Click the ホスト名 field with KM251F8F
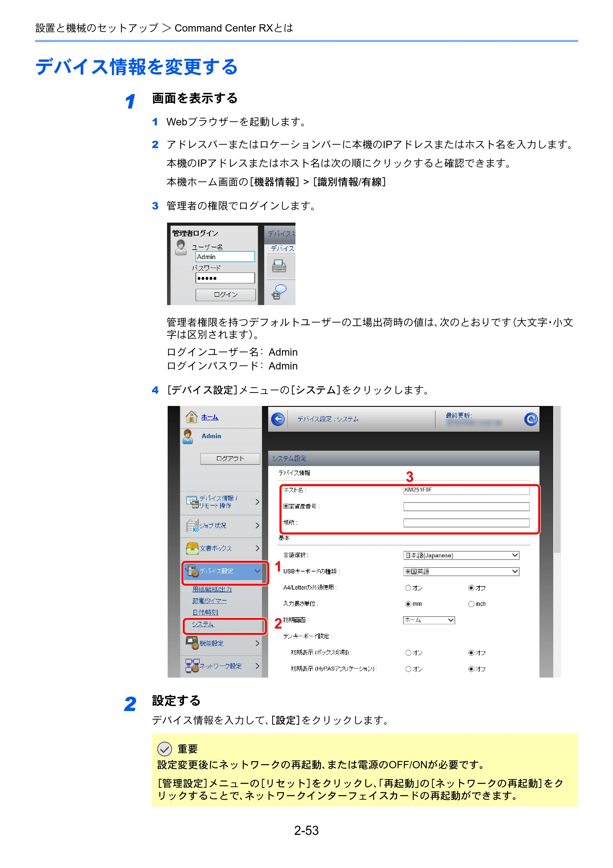Viewport: 613px width, 868px height. click(466, 490)
